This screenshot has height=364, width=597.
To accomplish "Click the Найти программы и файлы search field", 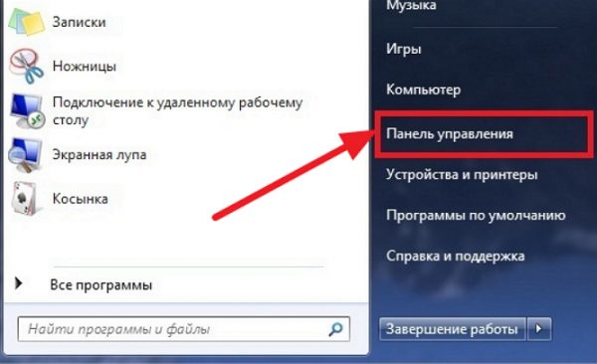I will 183,329.
